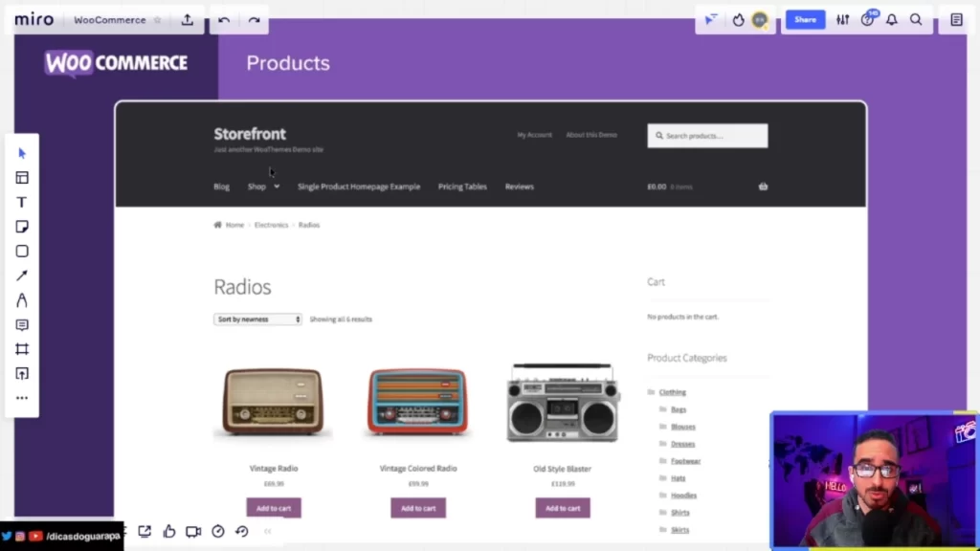Click the About this Demo link
The width and height of the screenshot is (980, 551).
591,135
